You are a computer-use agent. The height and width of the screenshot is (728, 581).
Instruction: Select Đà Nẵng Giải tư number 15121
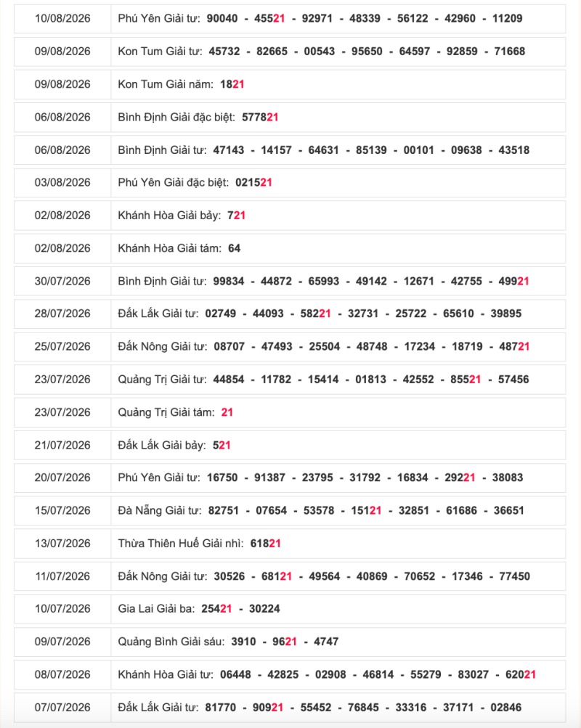point(366,511)
